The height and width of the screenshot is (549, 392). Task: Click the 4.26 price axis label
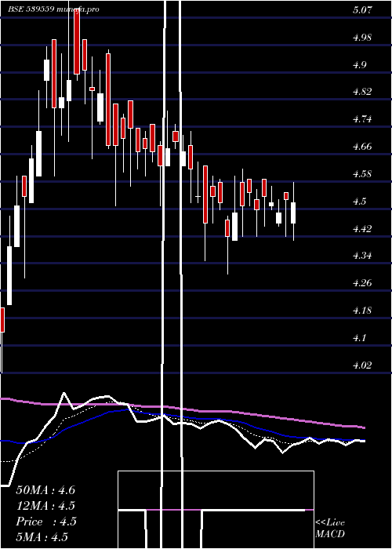pos(361,283)
